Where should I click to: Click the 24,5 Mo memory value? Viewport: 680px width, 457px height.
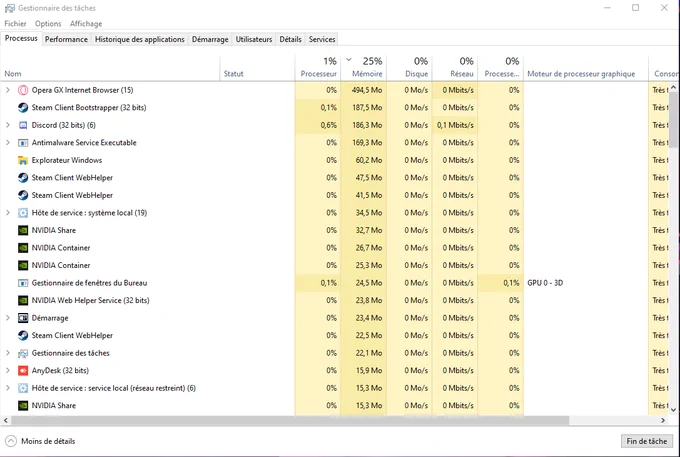tap(369, 283)
